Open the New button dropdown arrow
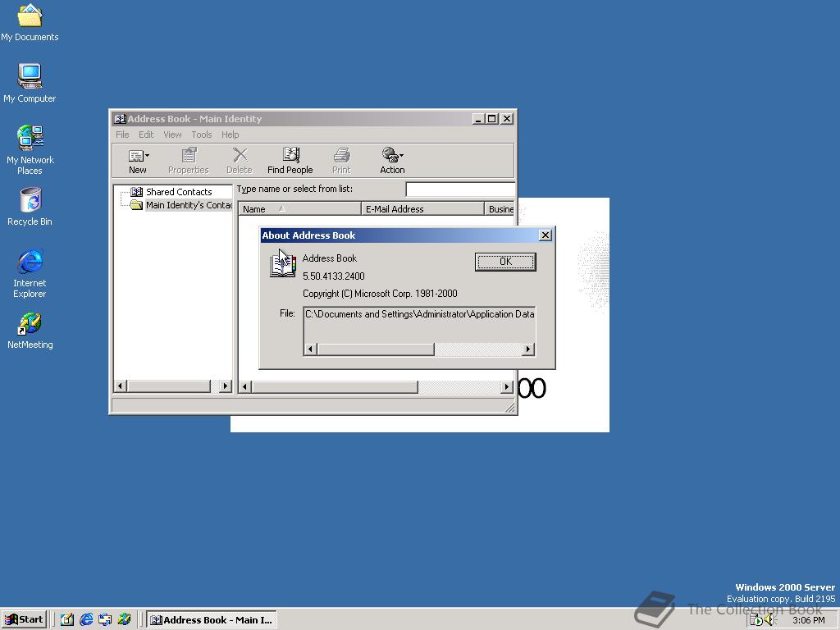Viewport: 840px width, 630px height. pyautogui.click(x=148, y=156)
